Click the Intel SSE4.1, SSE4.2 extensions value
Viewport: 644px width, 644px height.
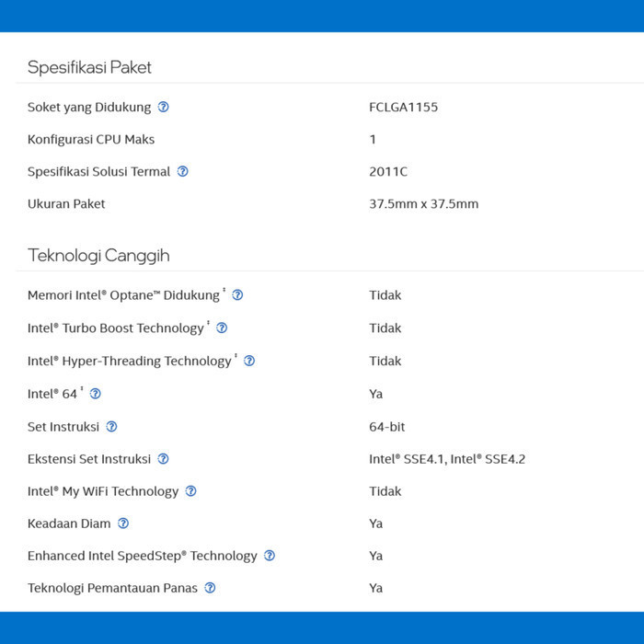(447, 459)
